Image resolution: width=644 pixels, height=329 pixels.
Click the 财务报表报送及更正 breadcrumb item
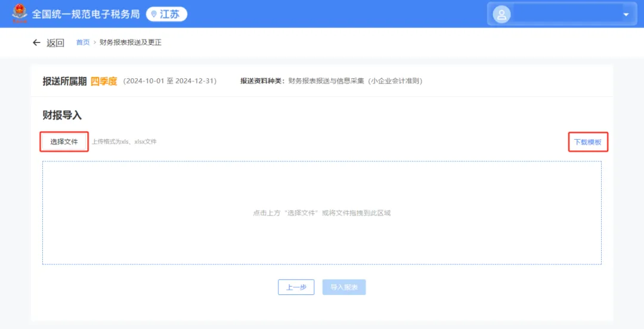tap(131, 42)
